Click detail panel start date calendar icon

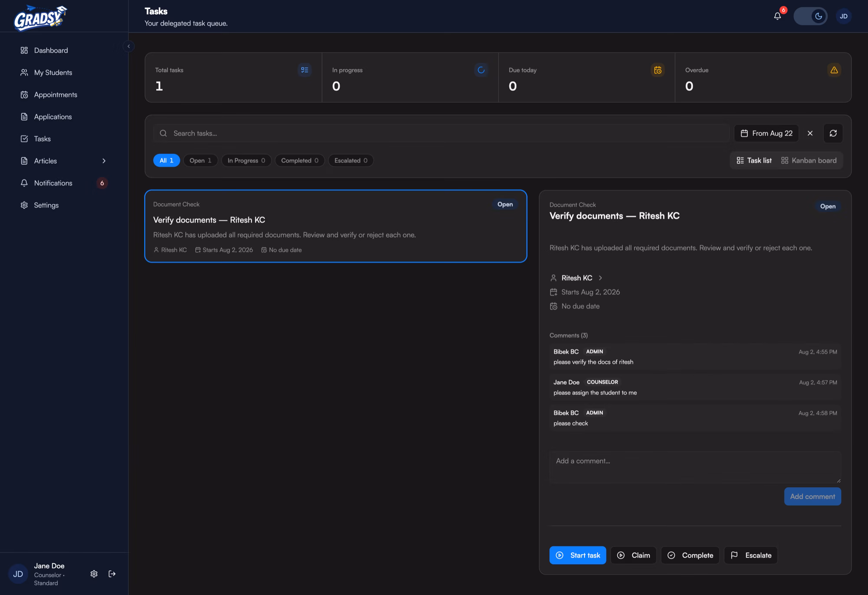553,292
